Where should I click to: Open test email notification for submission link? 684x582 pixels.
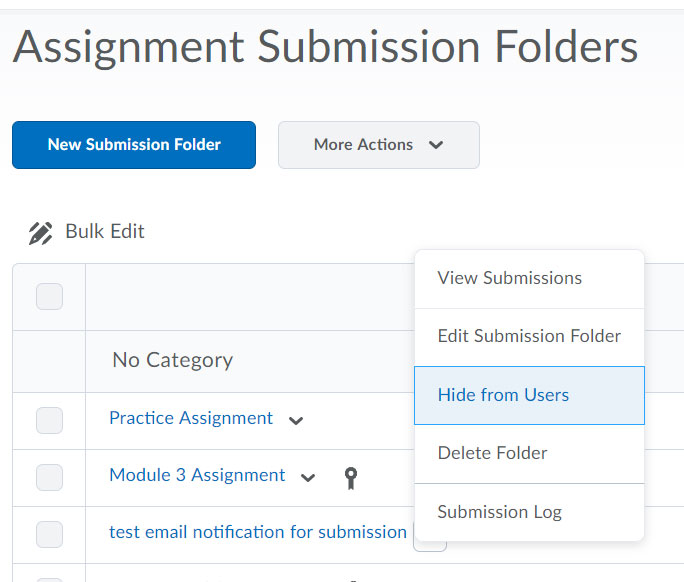[x=257, y=532]
